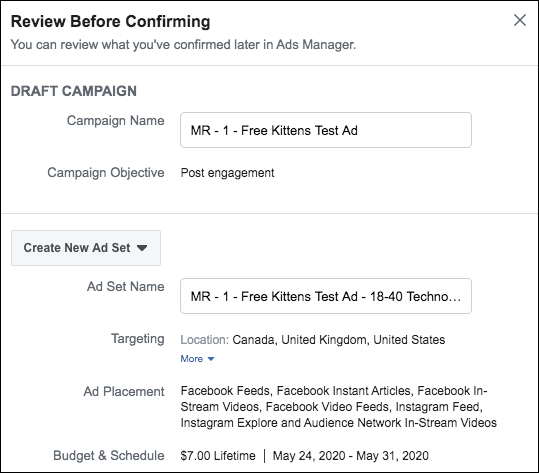Select the Location label under Targeting

(205, 340)
